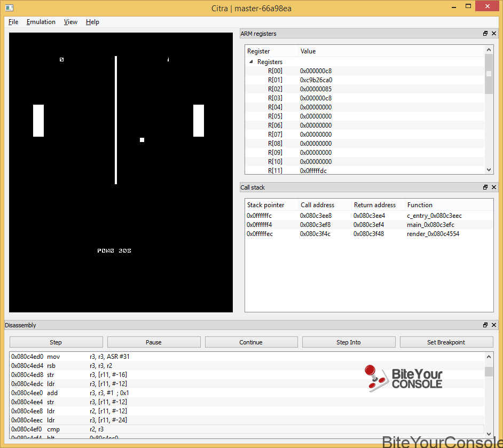Undock the Call stack panel
The height and width of the screenshot is (448, 503).
click(485, 187)
